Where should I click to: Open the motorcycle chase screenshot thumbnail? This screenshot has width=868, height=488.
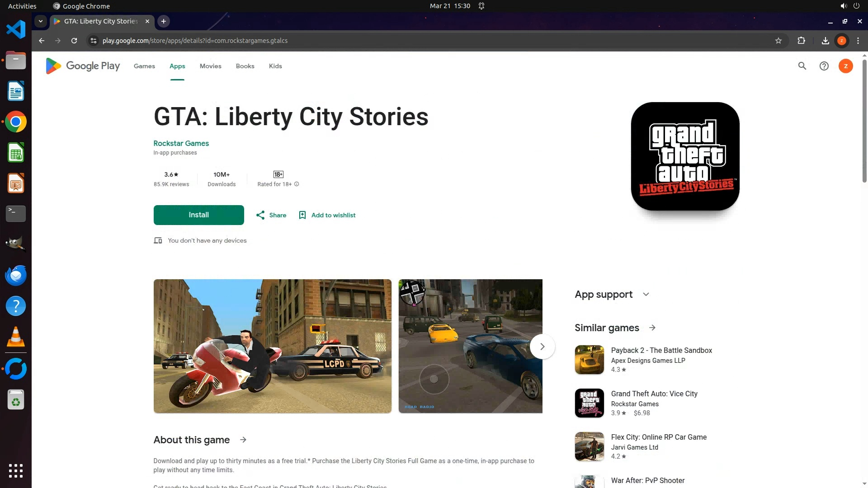click(272, 346)
